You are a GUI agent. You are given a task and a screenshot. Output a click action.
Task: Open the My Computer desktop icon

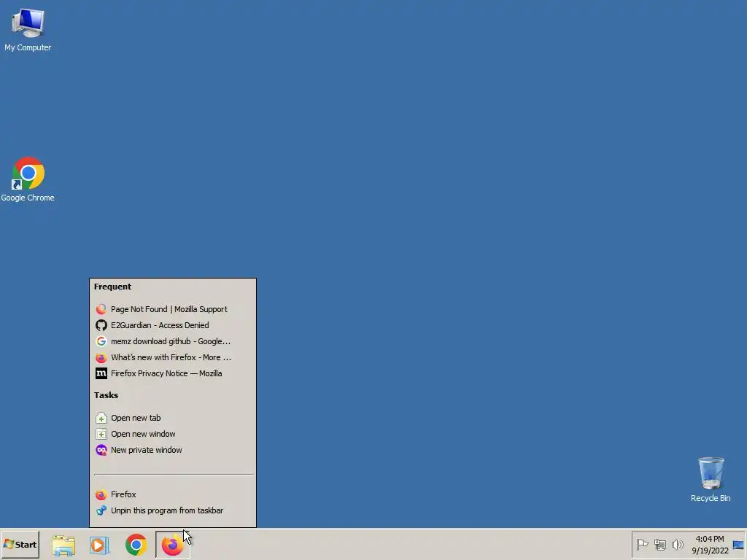pos(28,30)
